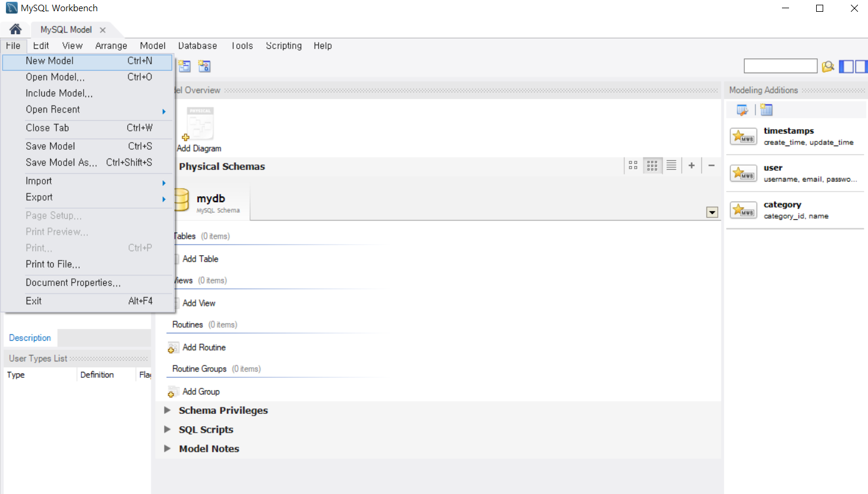The image size is (868, 494).
Task: Click Add Routine label
Action: [x=204, y=347]
